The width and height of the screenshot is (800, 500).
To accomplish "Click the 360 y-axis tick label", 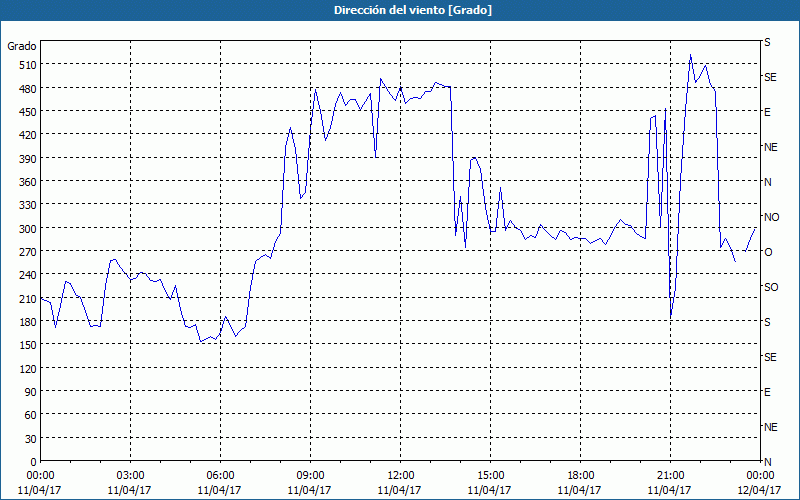I will tap(28, 182).
